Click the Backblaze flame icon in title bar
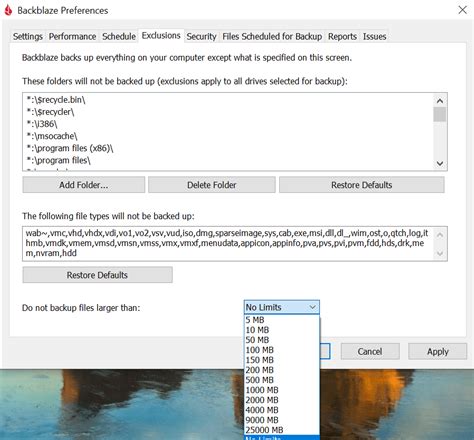The width and height of the screenshot is (474, 440). 8,10
